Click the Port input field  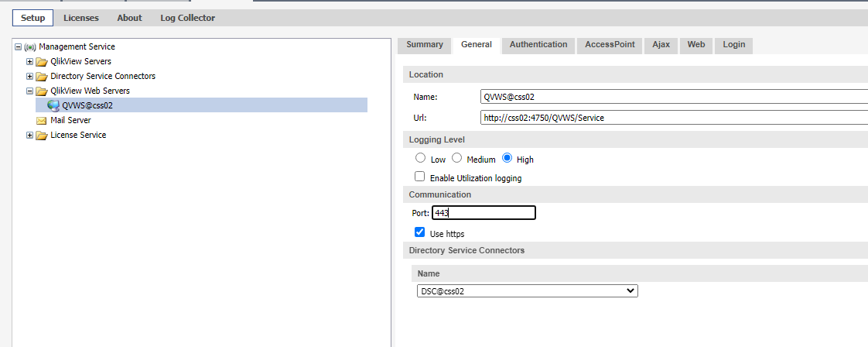point(484,213)
